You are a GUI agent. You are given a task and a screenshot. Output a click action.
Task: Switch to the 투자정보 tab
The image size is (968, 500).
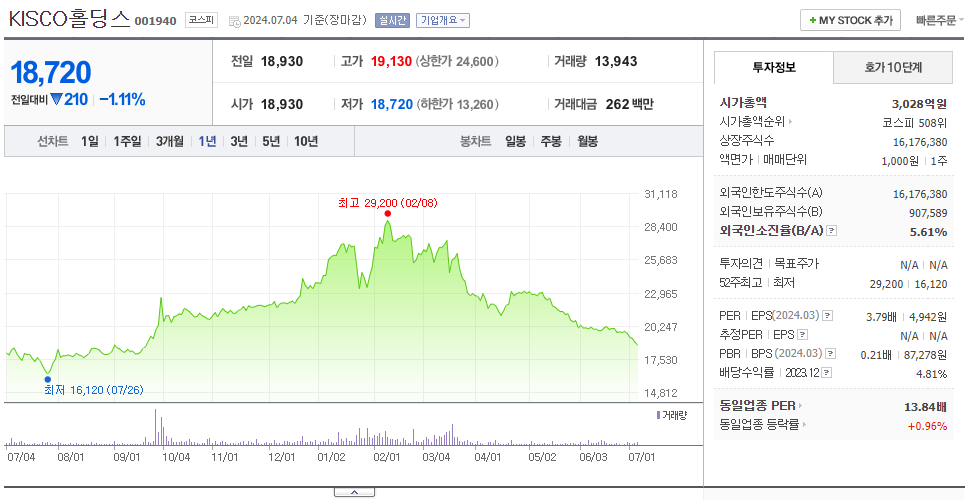774,68
